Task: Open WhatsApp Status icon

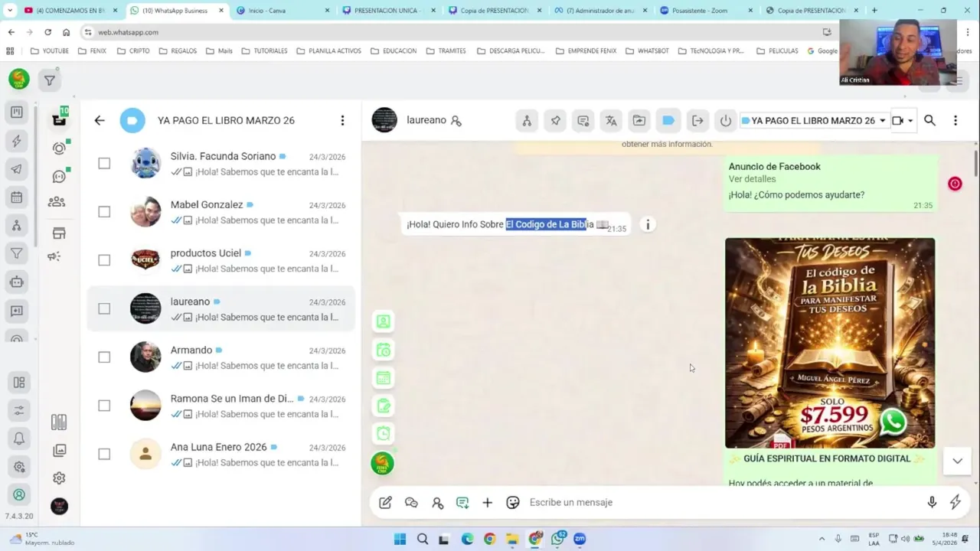Action: coord(59,148)
